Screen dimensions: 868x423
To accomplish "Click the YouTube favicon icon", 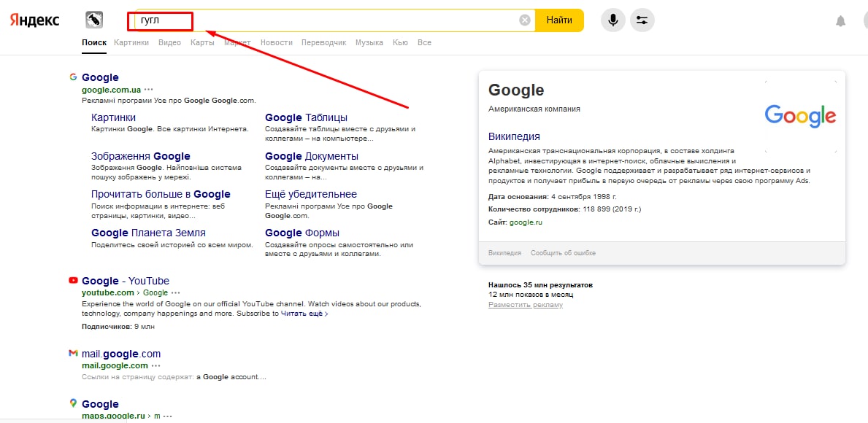I will click(73, 280).
